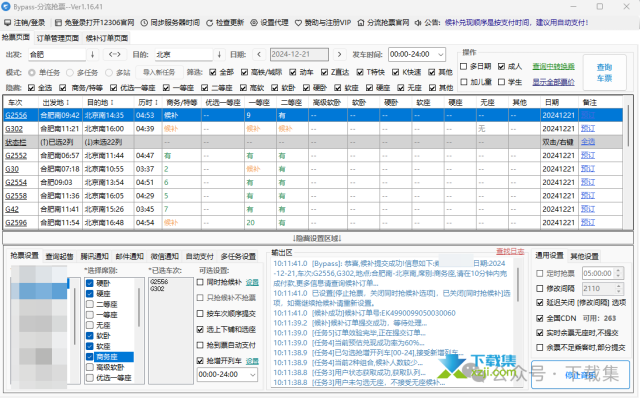Click the 公告 speaker icon
Screen dimensions: 640x399
pyautogui.click(x=418, y=23)
